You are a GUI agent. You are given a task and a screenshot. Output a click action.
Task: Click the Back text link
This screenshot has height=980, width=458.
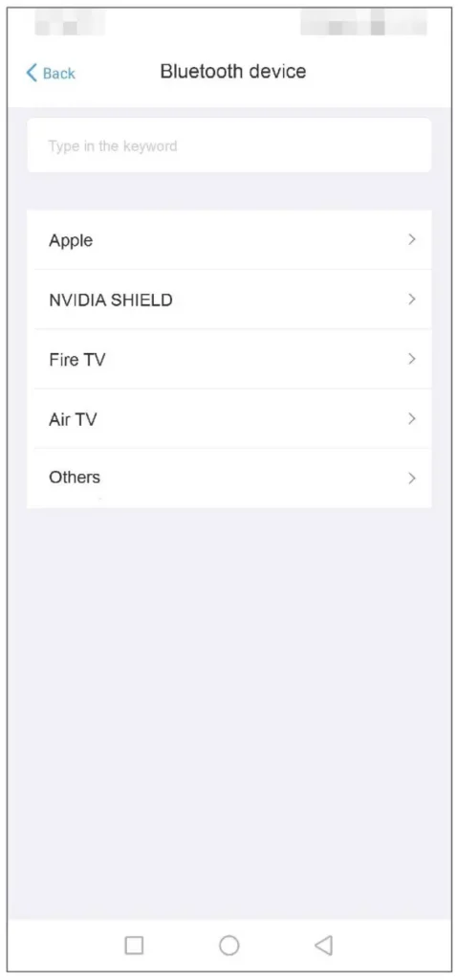click(58, 73)
